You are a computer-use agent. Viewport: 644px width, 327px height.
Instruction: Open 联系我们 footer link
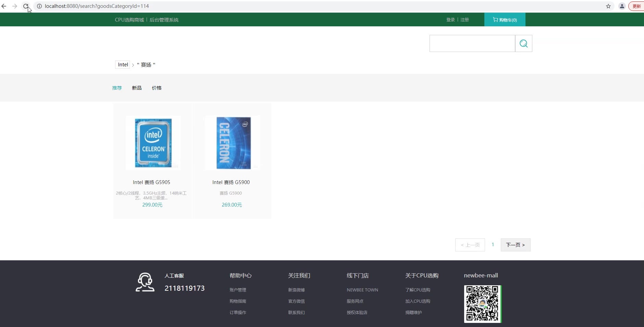(296, 312)
